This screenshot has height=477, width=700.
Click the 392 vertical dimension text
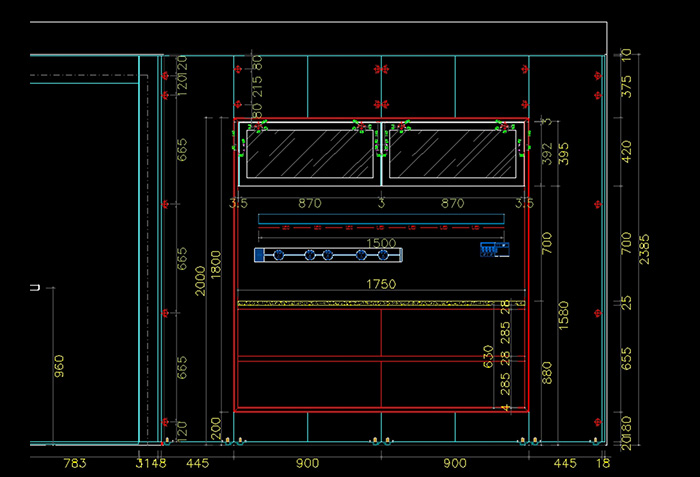coord(546,152)
